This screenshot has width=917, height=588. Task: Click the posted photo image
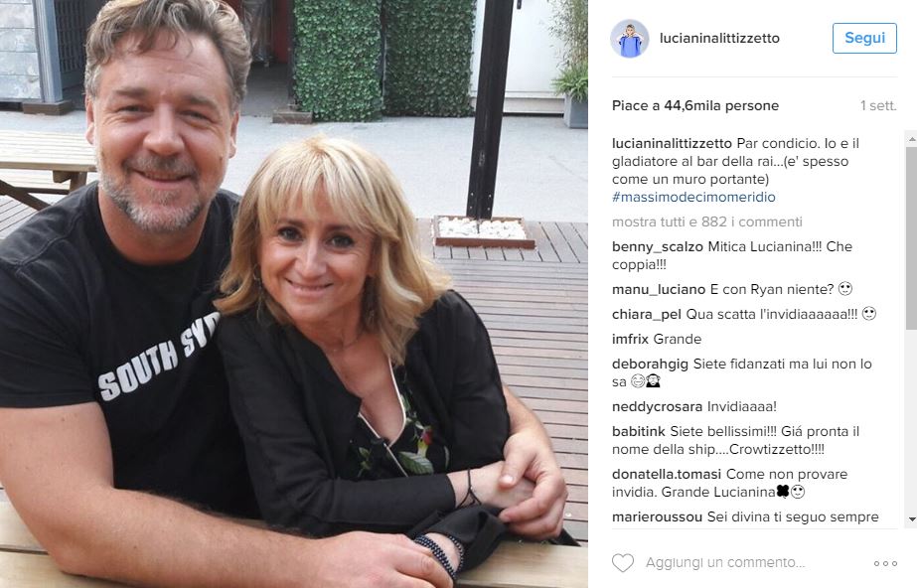click(294, 294)
